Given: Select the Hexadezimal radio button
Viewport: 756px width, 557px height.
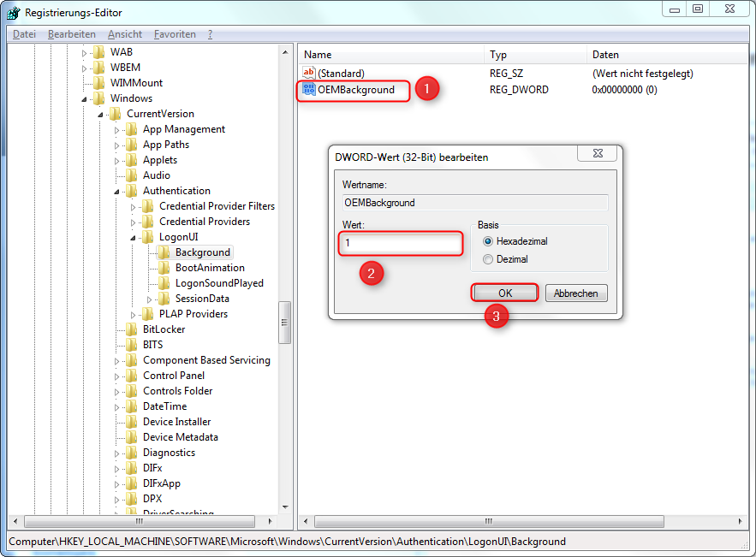Looking at the screenshot, I should (489, 241).
